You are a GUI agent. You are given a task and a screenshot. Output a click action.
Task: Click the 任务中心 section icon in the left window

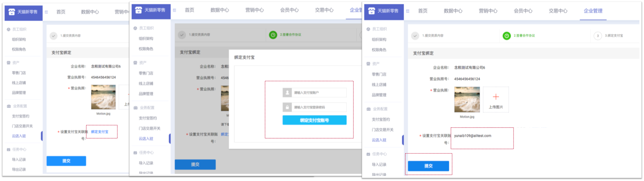(8, 150)
